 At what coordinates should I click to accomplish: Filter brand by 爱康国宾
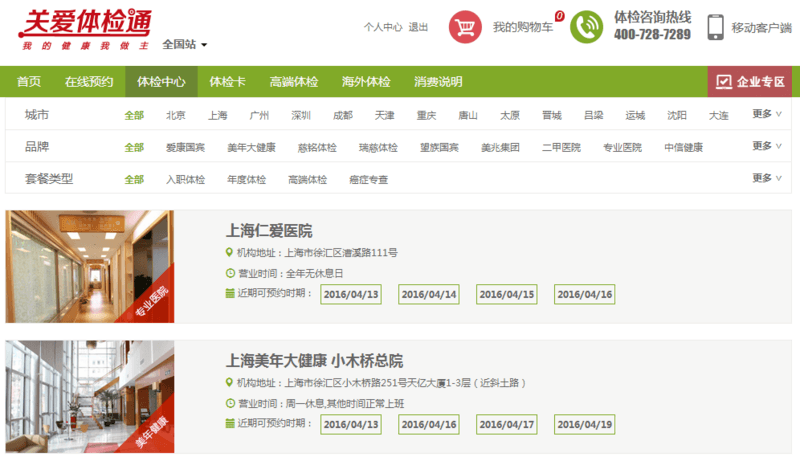[185, 147]
